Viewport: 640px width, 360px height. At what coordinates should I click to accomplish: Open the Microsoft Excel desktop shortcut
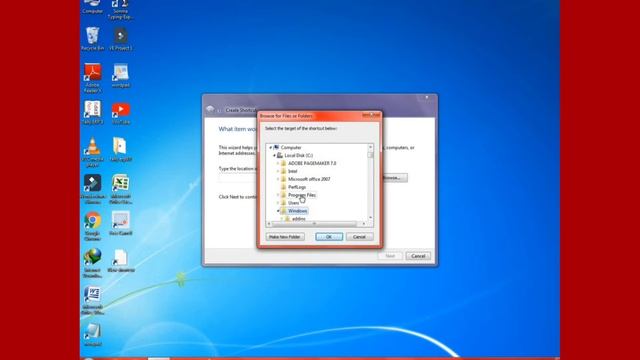coord(121,189)
